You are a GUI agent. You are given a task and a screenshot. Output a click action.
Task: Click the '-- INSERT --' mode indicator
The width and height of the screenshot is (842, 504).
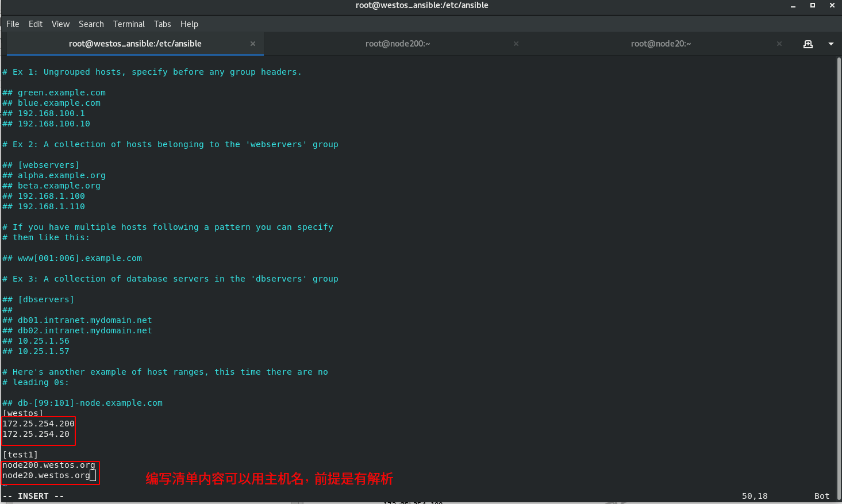tap(33, 496)
